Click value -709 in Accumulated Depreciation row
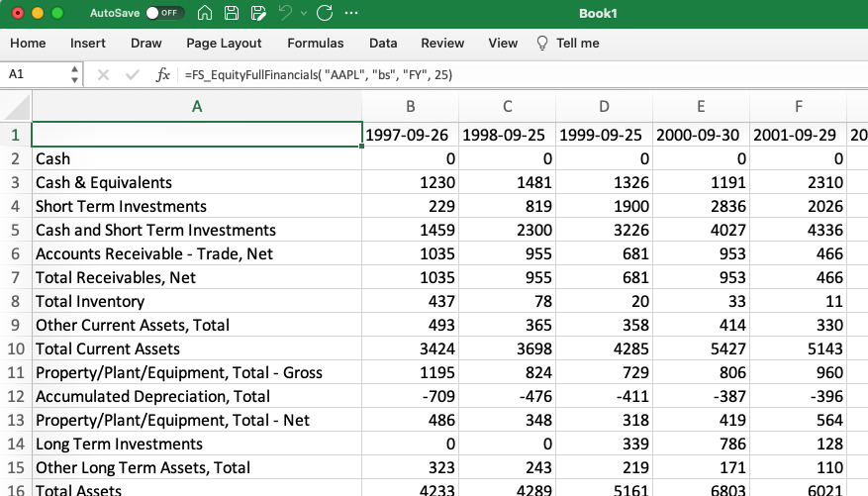The width and height of the screenshot is (868, 496). tap(410, 397)
